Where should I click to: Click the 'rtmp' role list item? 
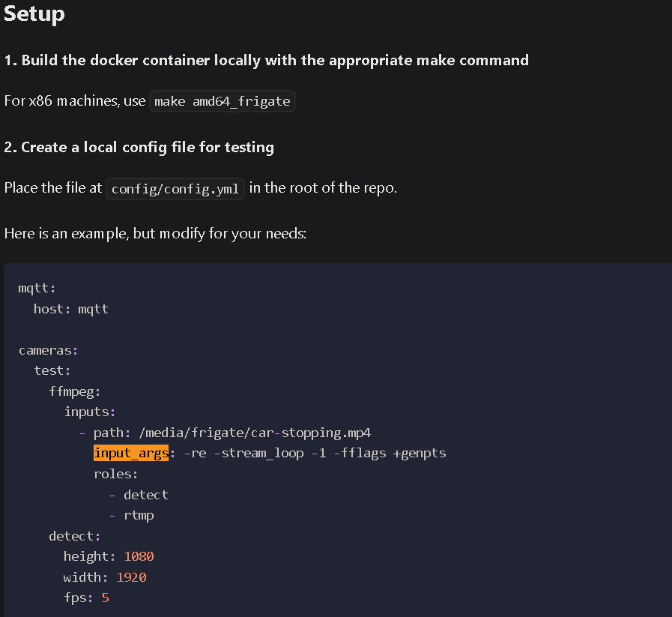139,516
